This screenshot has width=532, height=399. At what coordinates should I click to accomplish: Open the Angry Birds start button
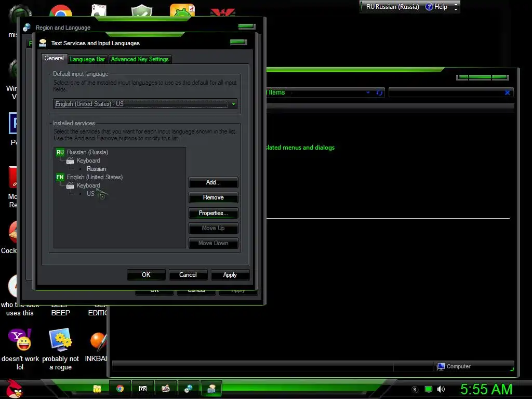[14, 389]
